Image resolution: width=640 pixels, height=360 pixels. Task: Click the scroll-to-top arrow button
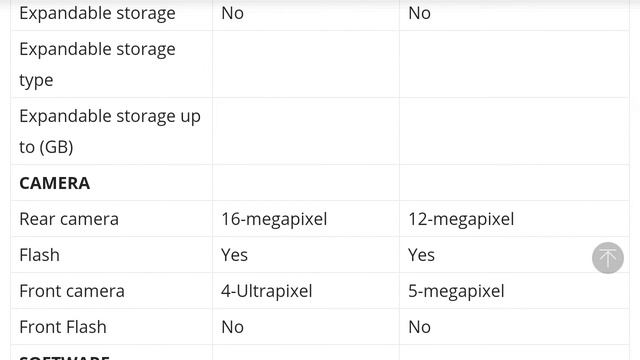click(608, 258)
